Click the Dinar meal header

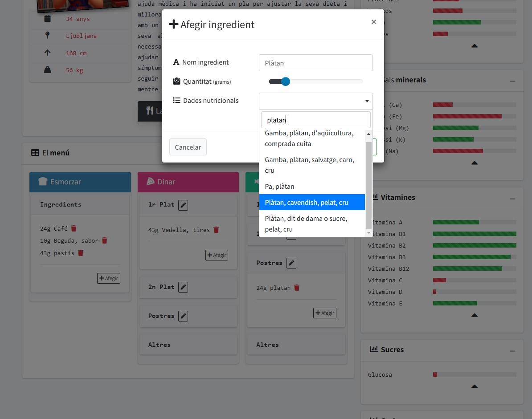[x=188, y=182]
